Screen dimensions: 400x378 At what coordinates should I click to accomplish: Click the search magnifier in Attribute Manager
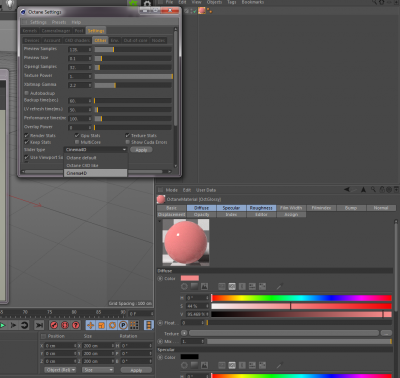coord(373,190)
